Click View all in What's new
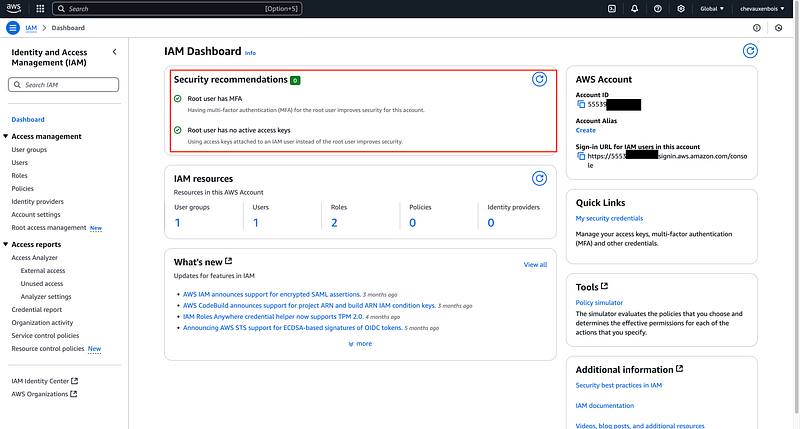The width and height of the screenshot is (800, 429). [535, 265]
